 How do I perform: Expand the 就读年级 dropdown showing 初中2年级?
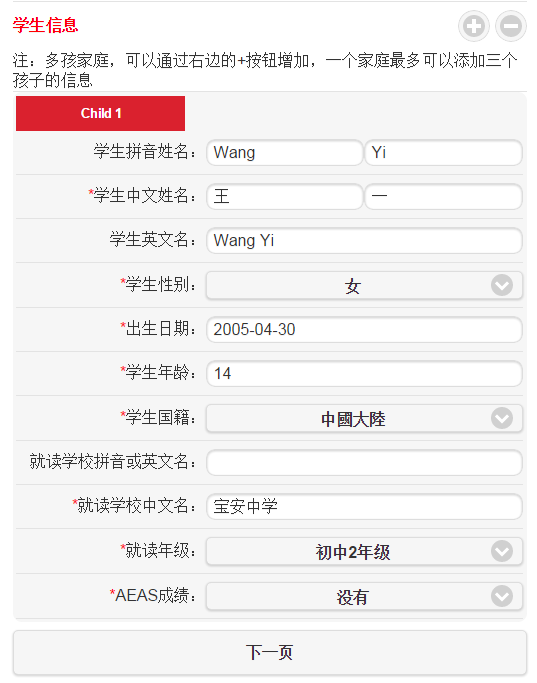point(364,551)
